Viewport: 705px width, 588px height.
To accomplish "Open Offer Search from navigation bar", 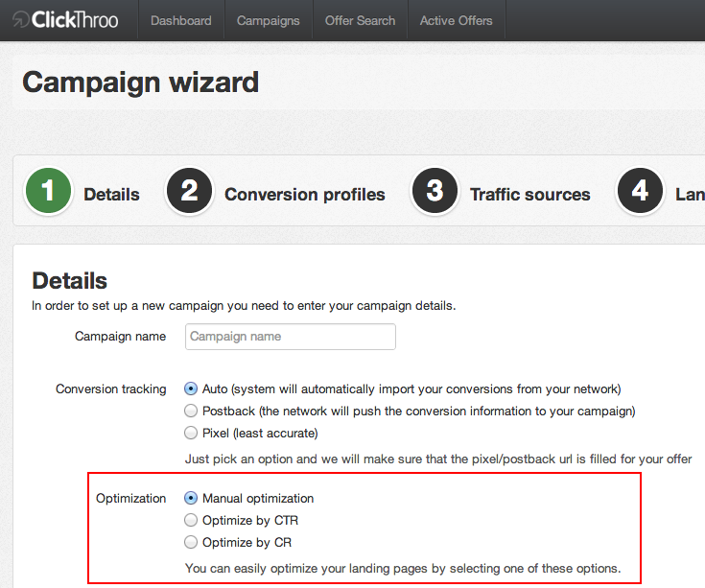I will [361, 20].
